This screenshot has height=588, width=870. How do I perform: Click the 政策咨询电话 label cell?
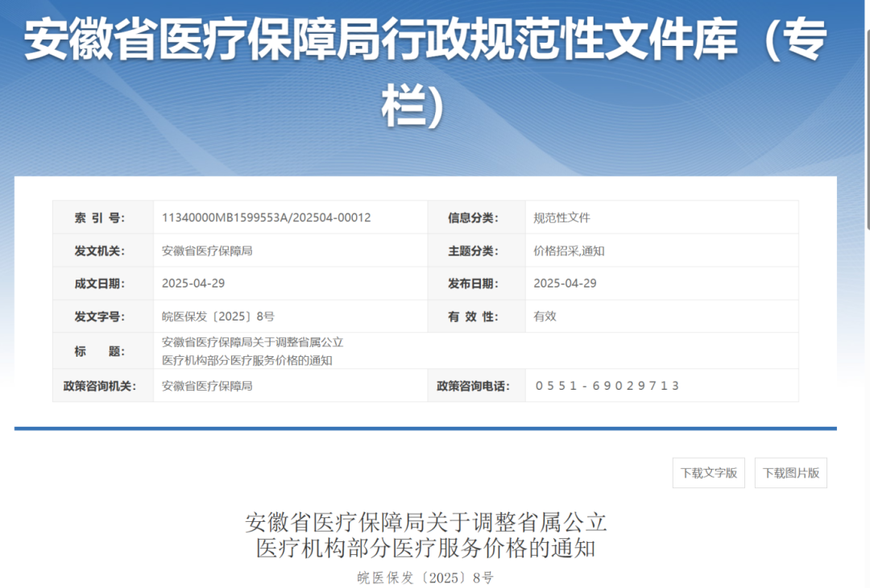476,386
